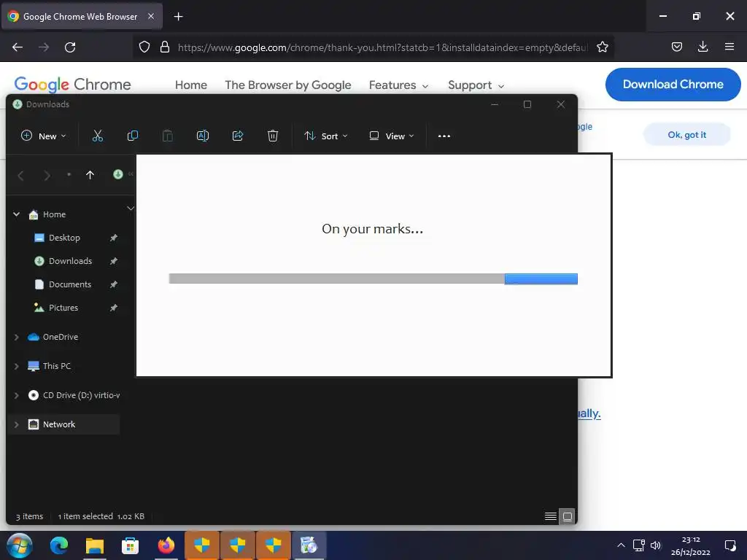Screen dimensions: 747x560
Task: Open the See more ellipsis menu in Explorer
Action: [444, 136]
